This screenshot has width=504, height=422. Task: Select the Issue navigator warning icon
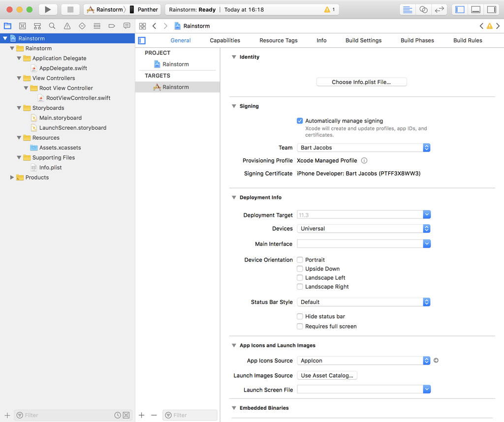(x=67, y=26)
